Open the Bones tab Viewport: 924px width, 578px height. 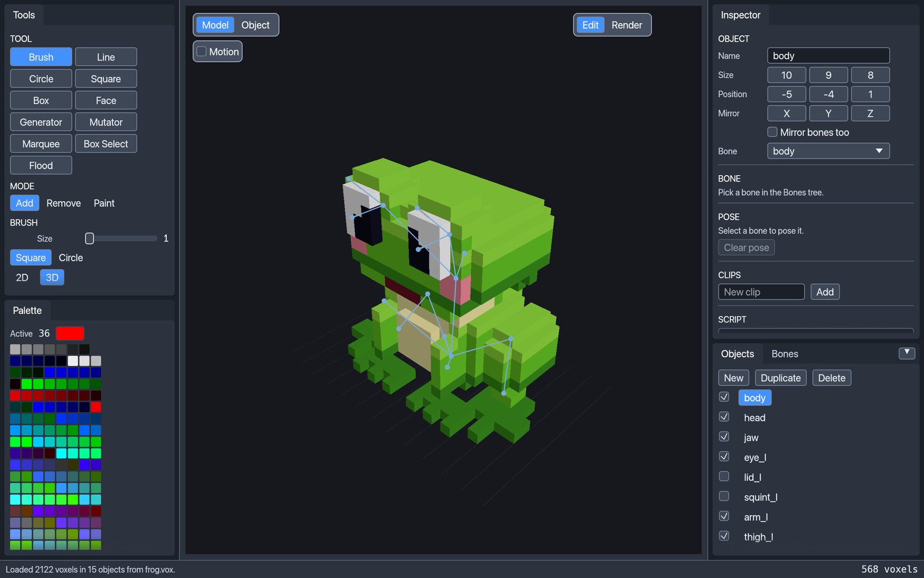click(x=785, y=354)
